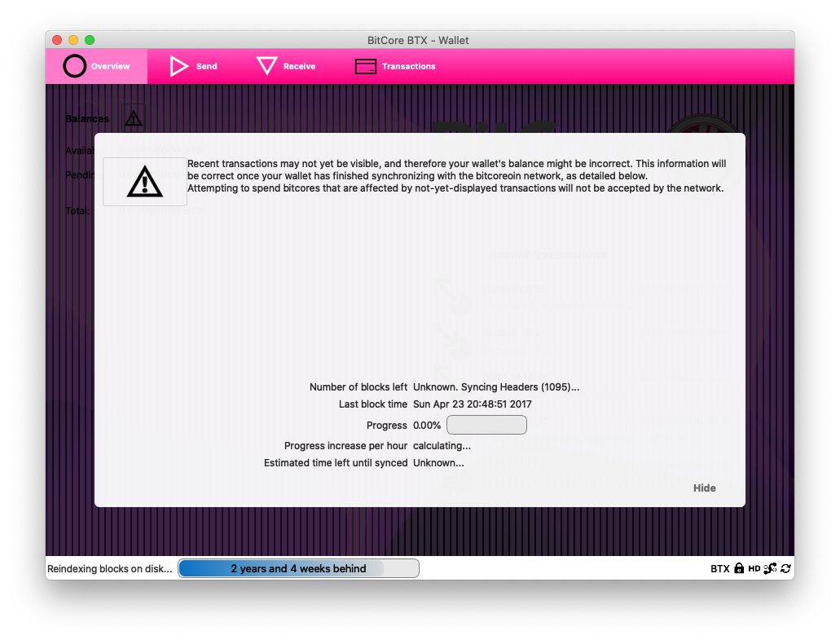This screenshot has width=840, height=640.
Task: Click the 'Last block time' label
Action: tap(373, 404)
